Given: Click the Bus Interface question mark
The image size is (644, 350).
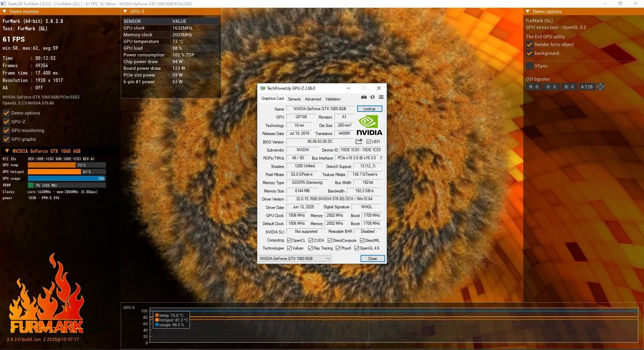Looking at the screenshot, I should pyautogui.click(x=381, y=158).
